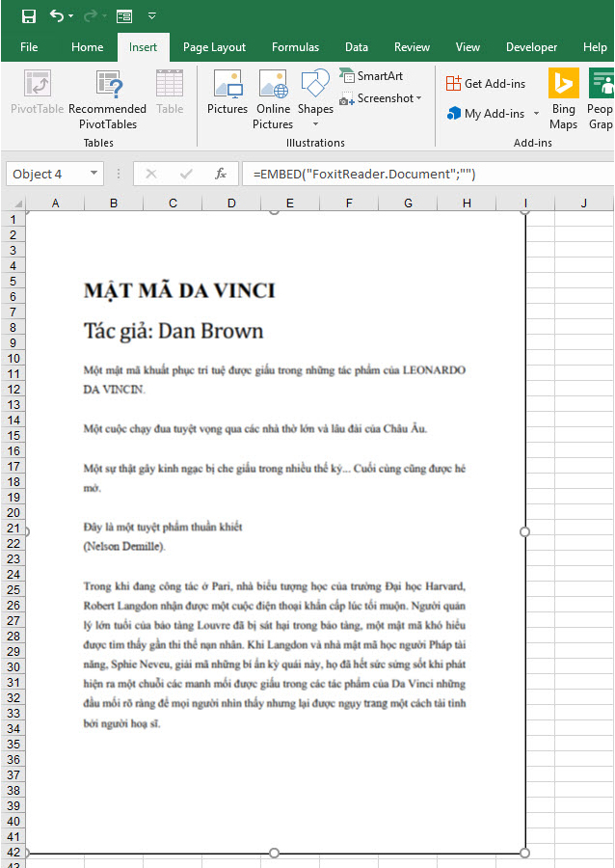
Task: Open the File tab
Action: [29, 47]
